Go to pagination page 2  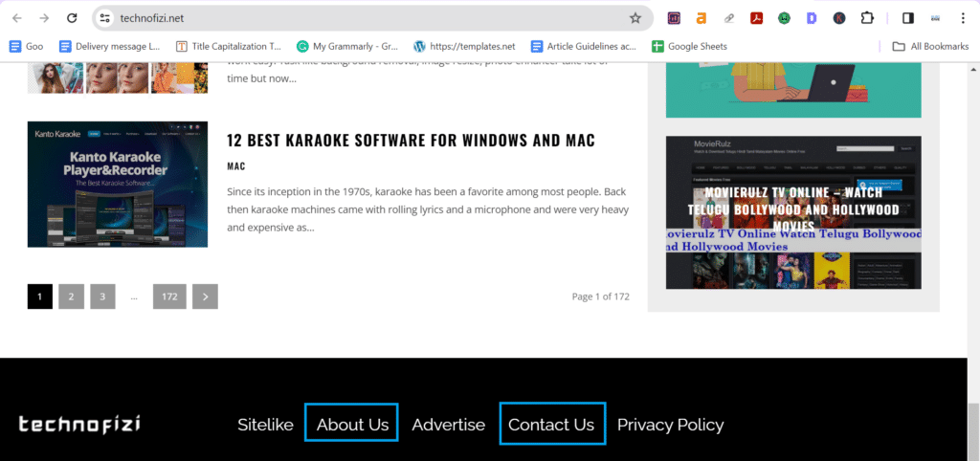tap(71, 296)
